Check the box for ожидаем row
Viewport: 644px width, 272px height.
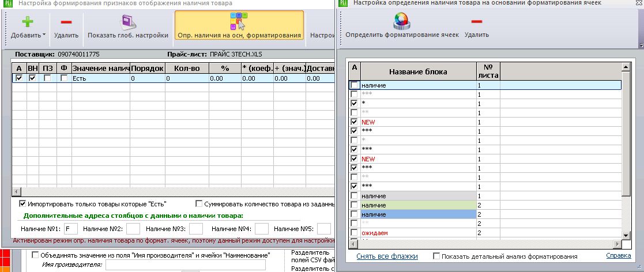click(354, 233)
